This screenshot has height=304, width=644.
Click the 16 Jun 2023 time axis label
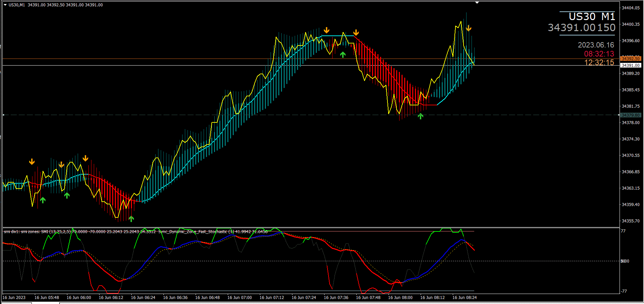click(14, 298)
